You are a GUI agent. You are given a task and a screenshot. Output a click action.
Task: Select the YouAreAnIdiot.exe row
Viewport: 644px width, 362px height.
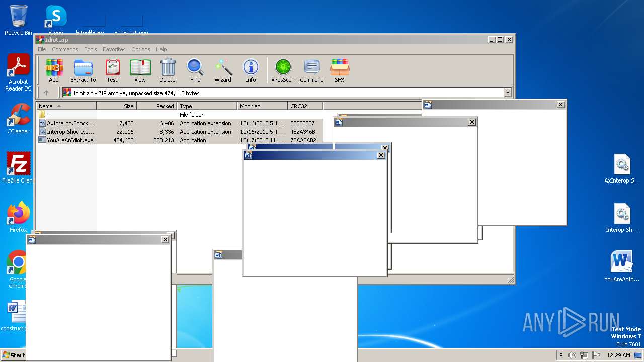(x=180, y=140)
